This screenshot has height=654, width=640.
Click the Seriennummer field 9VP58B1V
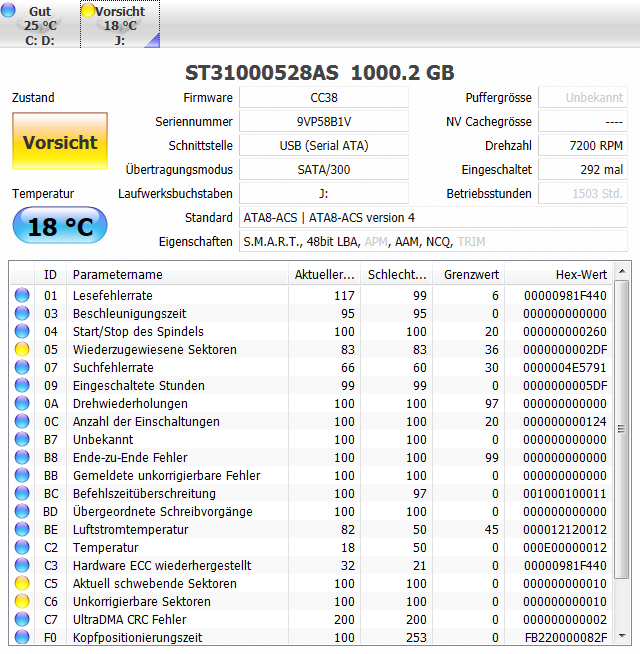click(x=324, y=122)
